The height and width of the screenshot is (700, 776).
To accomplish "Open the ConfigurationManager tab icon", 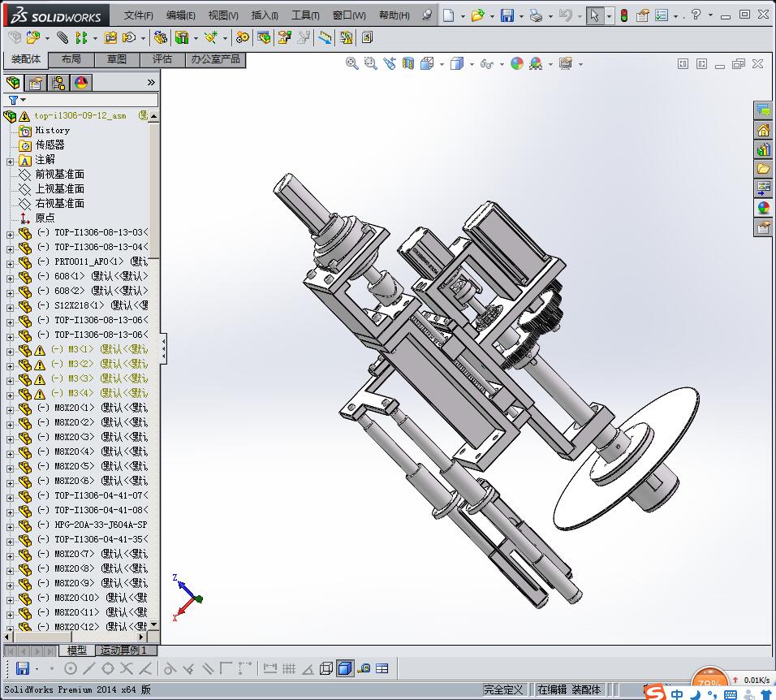I will coord(58,83).
